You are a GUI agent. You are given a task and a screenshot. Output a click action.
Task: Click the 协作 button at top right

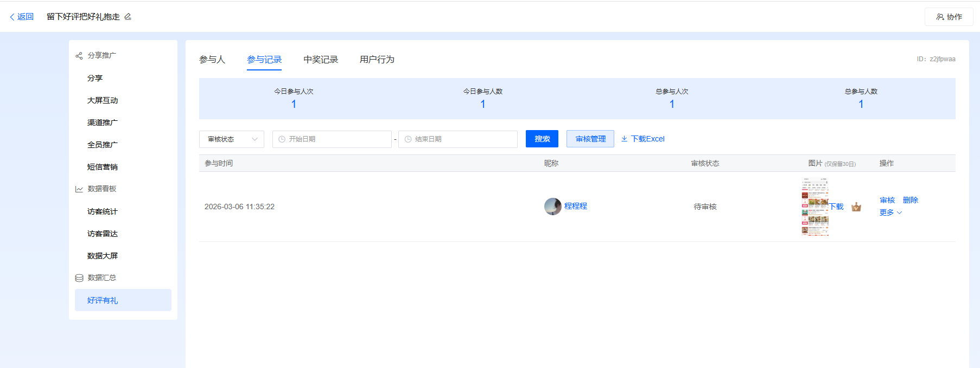click(x=949, y=17)
